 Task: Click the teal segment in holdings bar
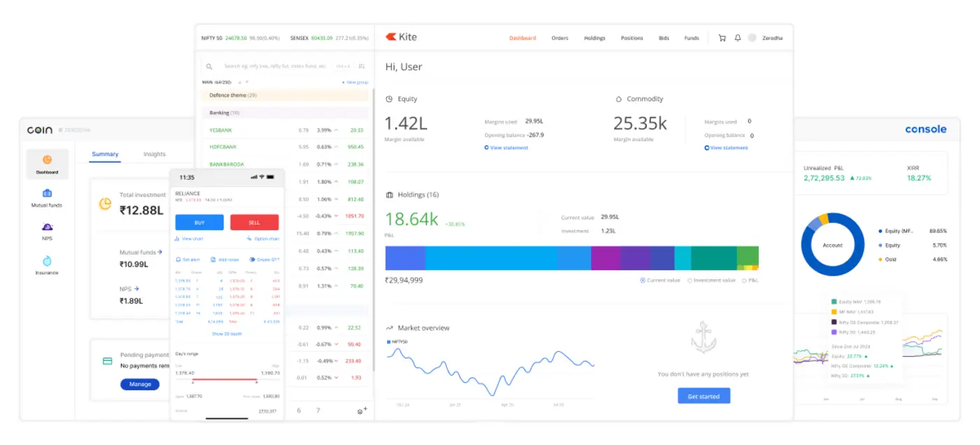click(714, 258)
